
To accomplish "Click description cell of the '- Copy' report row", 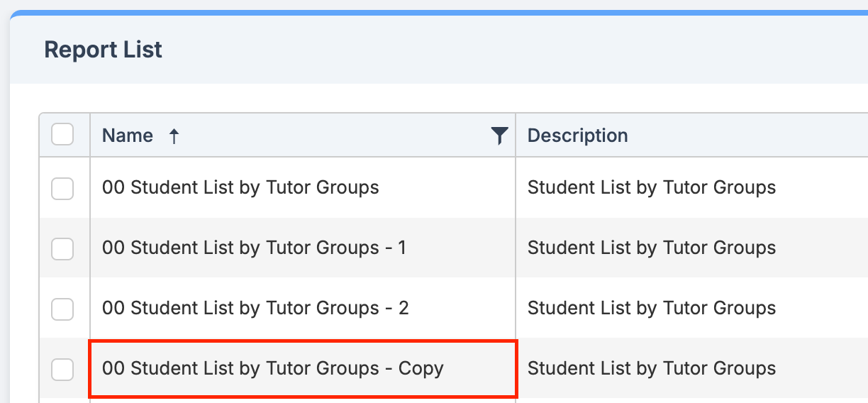I will pos(692,368).
